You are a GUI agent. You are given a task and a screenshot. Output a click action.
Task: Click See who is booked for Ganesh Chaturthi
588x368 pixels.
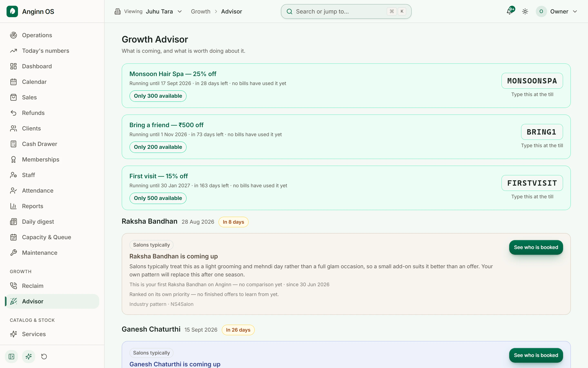click(x=536, y=355)
